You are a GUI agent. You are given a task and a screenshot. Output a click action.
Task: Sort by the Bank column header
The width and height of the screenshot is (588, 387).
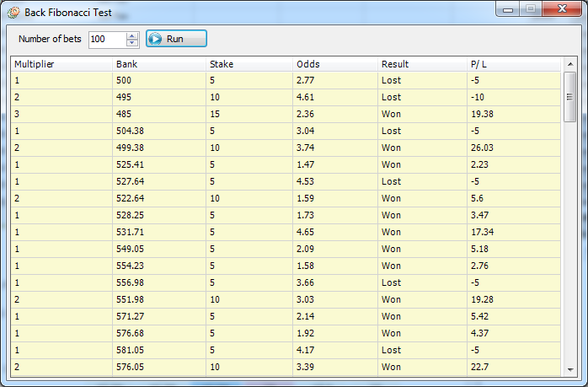(x=159, y=64)
